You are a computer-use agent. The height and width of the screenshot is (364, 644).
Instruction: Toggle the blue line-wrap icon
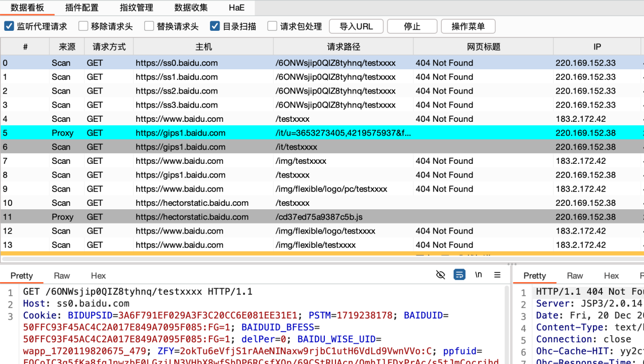(x=459, y=275)
